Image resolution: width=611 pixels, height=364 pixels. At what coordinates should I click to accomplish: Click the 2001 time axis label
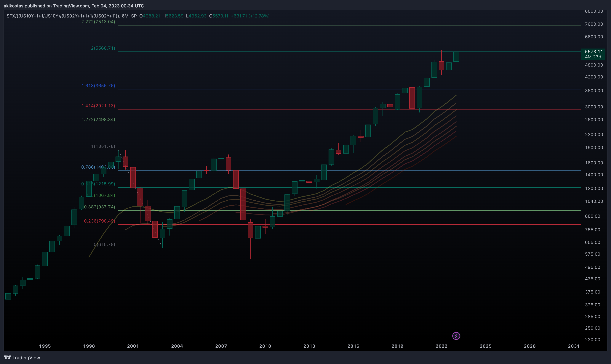[x=133, y=346]
